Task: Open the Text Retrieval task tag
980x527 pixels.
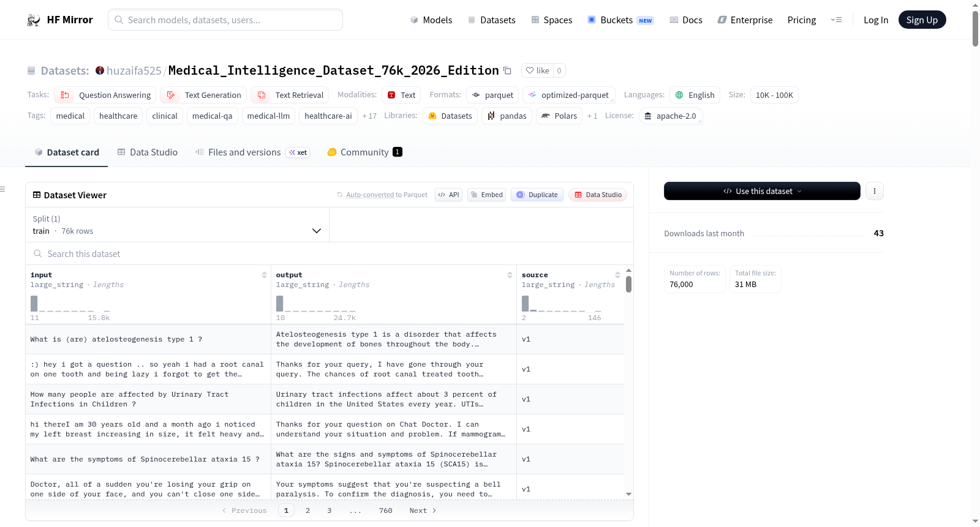Action: (290, 95)
